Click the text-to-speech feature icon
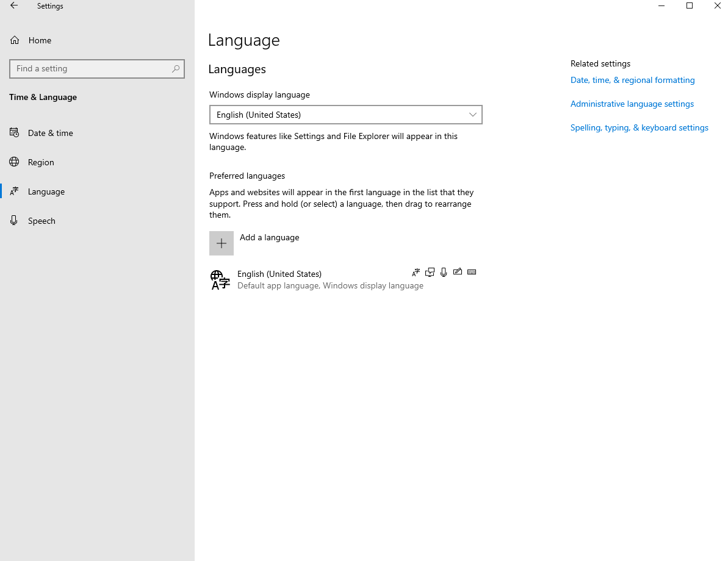Image resolution: width=728 pixels, height=561 pixels. tap(430, 273)
